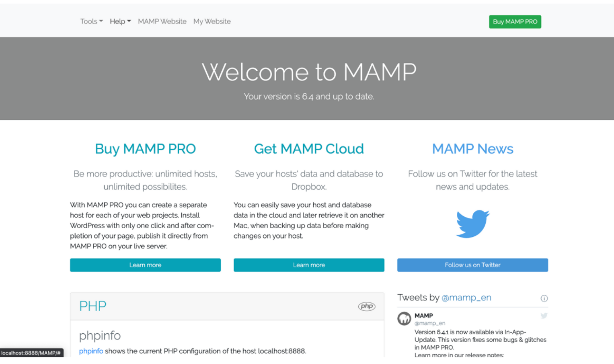Screen dimensions: 614x364
Task: Click the MAMP elephant avatar in tweet
Action: coord(404,319)
